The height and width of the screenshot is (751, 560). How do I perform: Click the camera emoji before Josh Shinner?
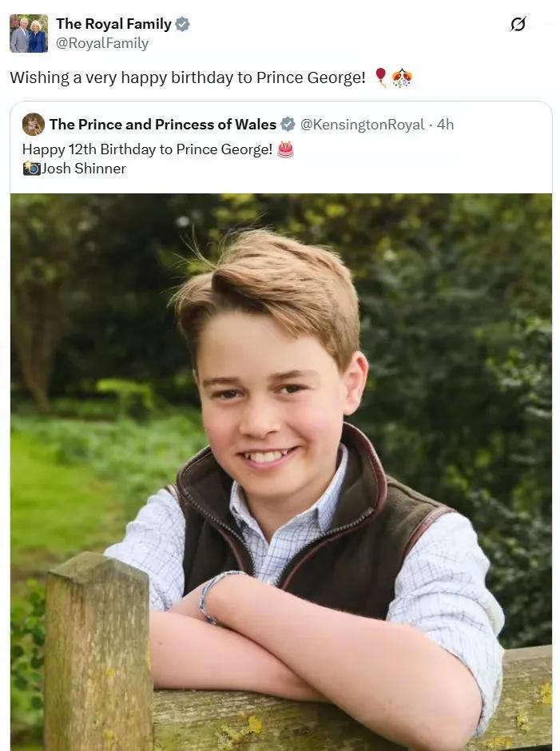click(x=32, y=168)
